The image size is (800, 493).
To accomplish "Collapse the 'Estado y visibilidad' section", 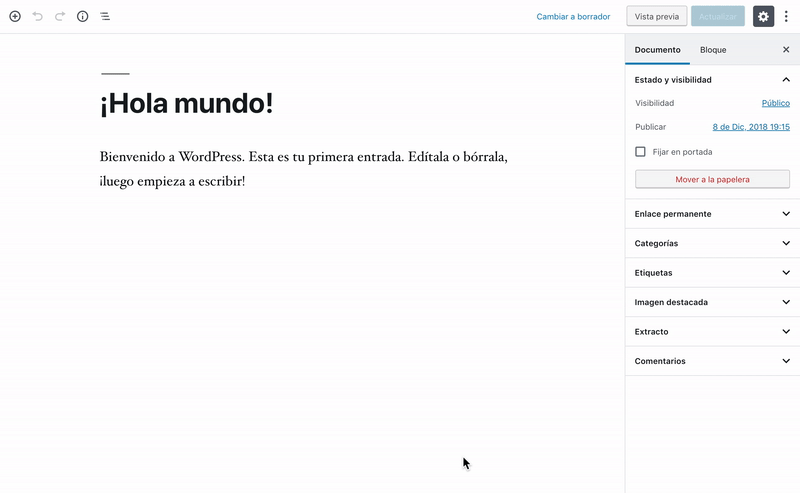I will tap(786, 79).
